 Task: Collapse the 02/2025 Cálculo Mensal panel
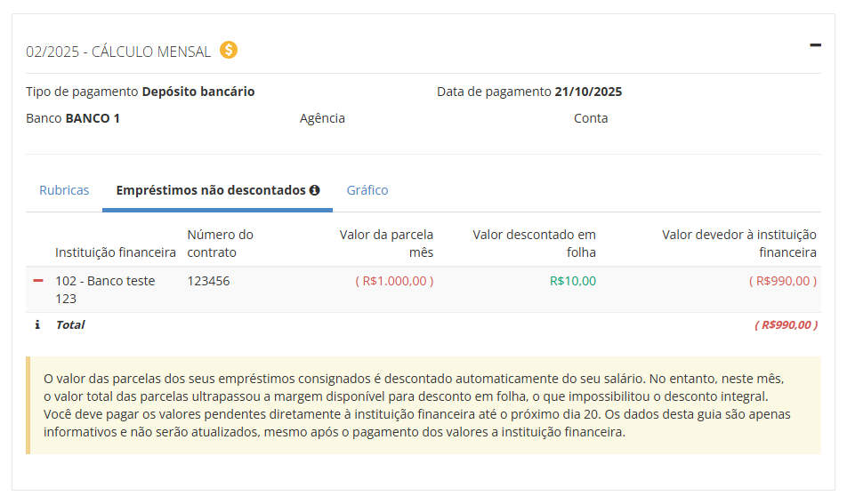tap(815, 44)
